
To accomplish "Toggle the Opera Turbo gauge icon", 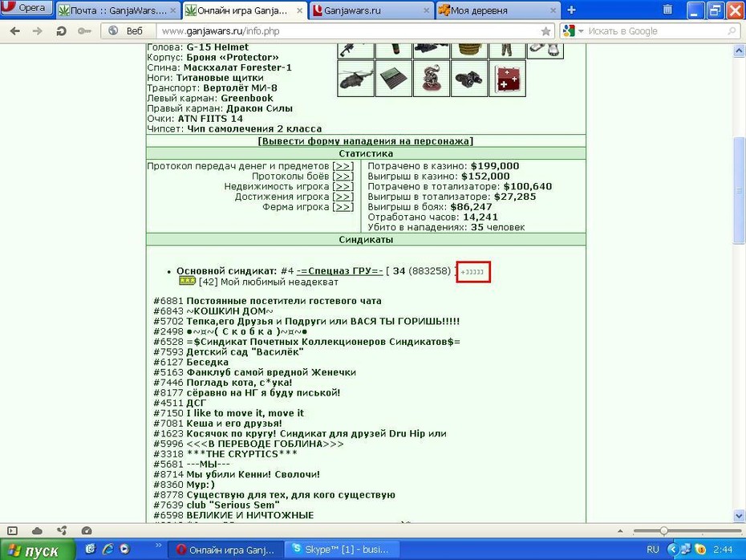I will point(87,530).
